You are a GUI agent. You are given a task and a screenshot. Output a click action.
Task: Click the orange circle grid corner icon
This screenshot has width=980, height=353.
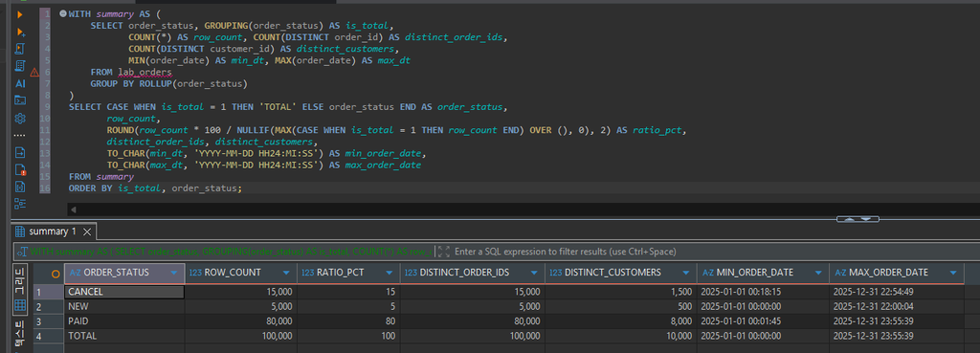(x=56, y=273)
